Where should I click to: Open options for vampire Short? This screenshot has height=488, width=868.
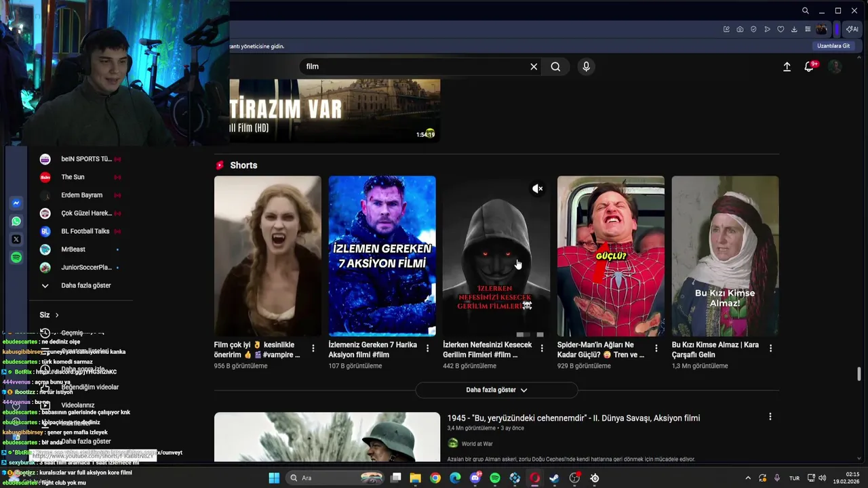(x=313, y=348)
